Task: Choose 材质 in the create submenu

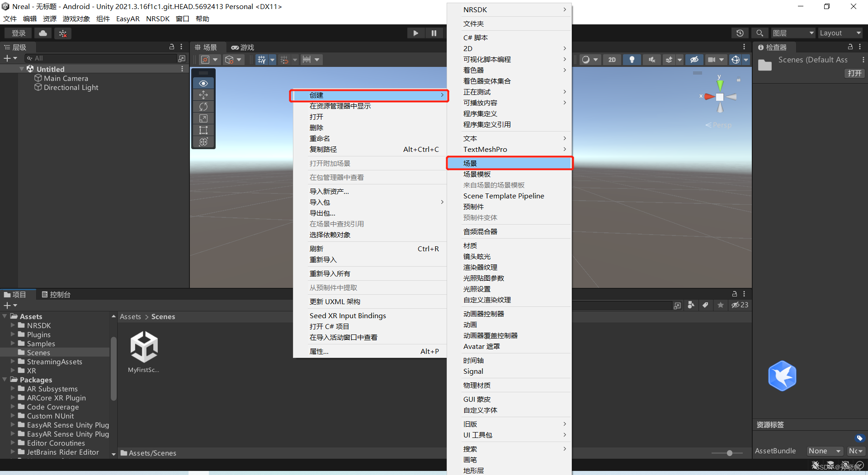Action: point(509,245)
